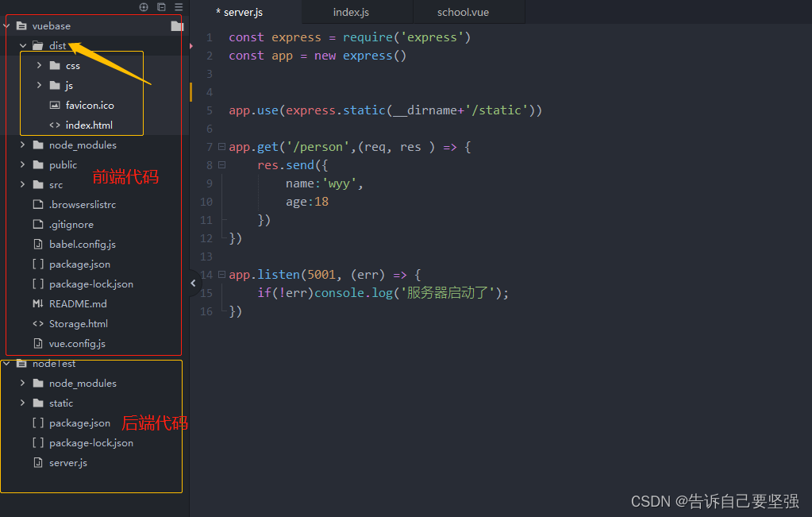Image resolution: width=812 pixels, height=517 pixels.
Task: Open babel.config.js file
Action: pyautogui.click(x=83, y=244)
